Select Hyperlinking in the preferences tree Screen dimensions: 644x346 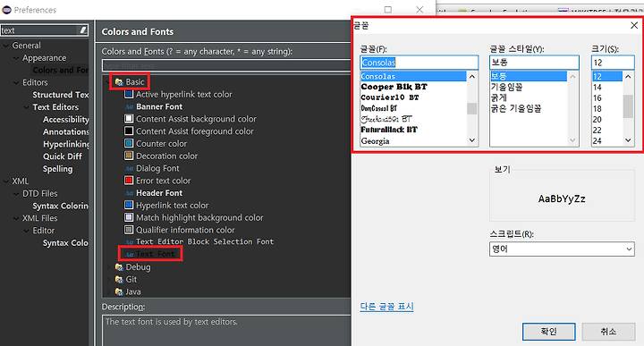tap(65, 144)
